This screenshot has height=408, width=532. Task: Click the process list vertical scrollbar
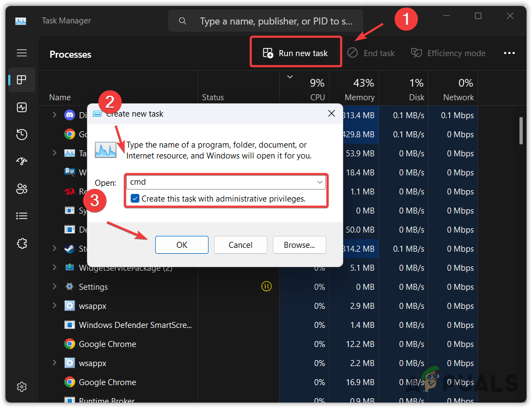click(521, 131)
